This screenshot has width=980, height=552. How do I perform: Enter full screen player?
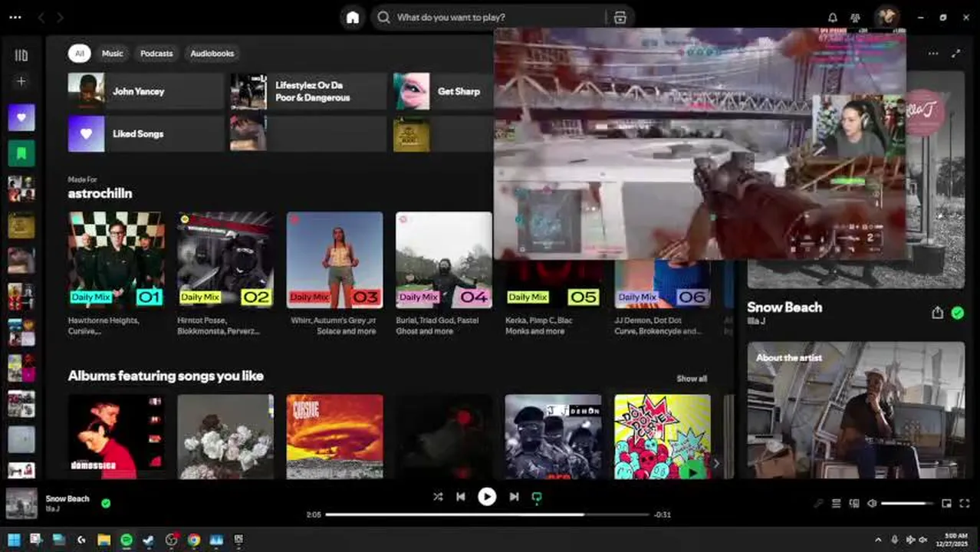click(965, 504)
